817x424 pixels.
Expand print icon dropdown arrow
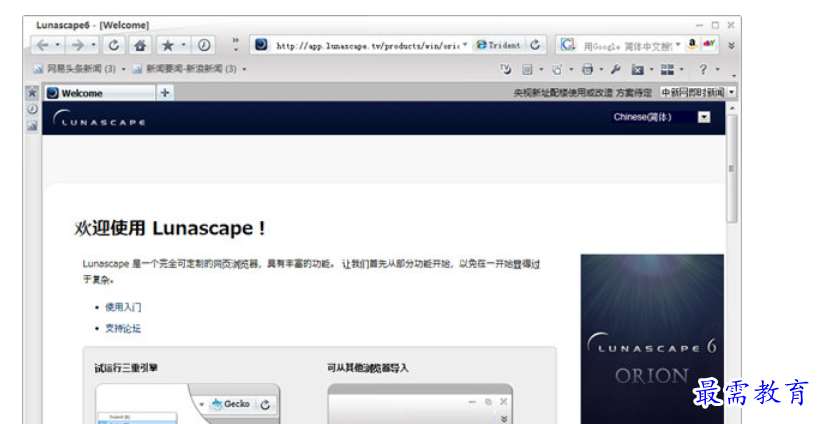coord(601,69)
